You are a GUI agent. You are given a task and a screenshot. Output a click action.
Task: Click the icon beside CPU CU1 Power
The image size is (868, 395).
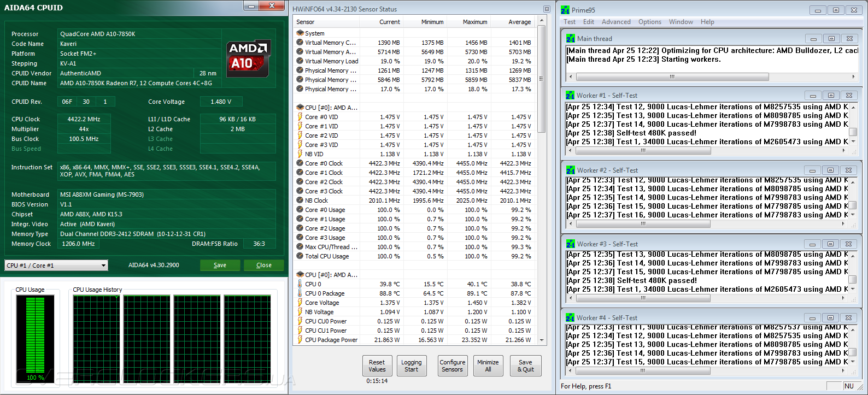click(x=300, y=330)
